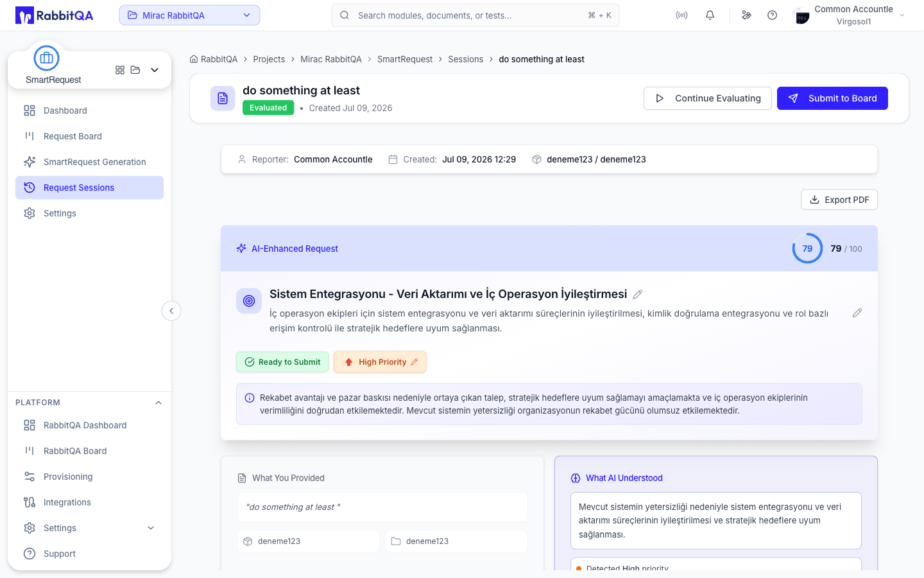Click the home icon in breadcrumb
Screen dimensions: 924x578
(x=194, y=59)
